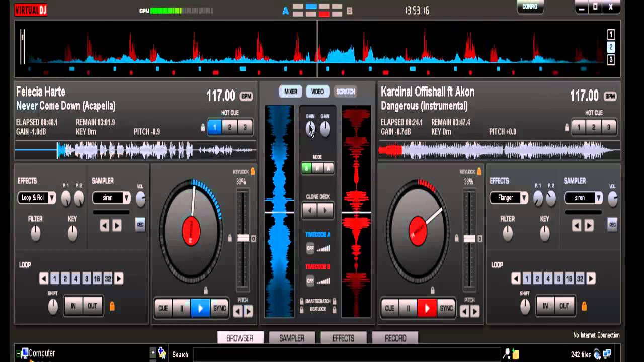Clone deck to the right arrow
Viewport: 644px width, 362px height.
(x=325, y=210)
